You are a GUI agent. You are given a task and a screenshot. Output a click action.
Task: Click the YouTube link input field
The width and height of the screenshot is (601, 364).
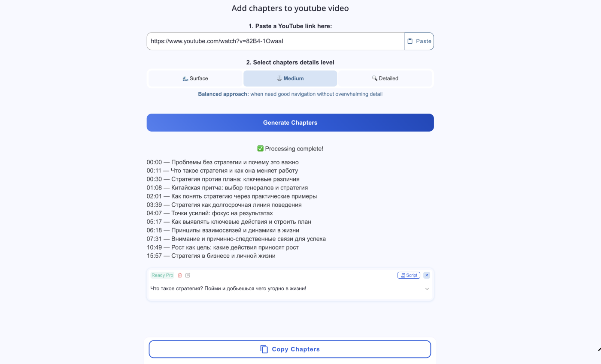276,41
